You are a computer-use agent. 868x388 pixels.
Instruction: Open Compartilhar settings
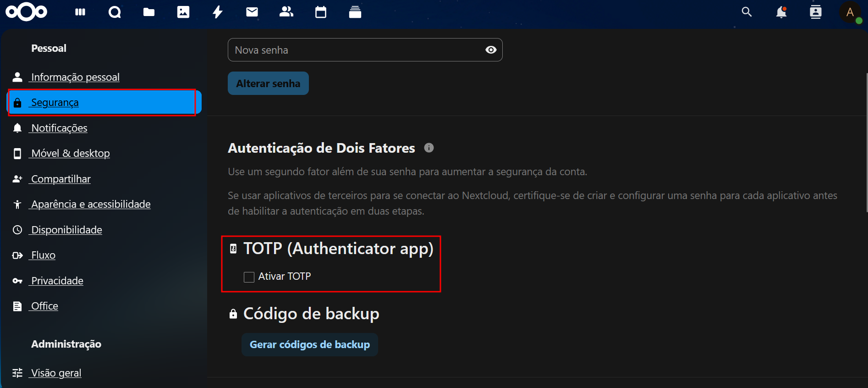(104, 179)
